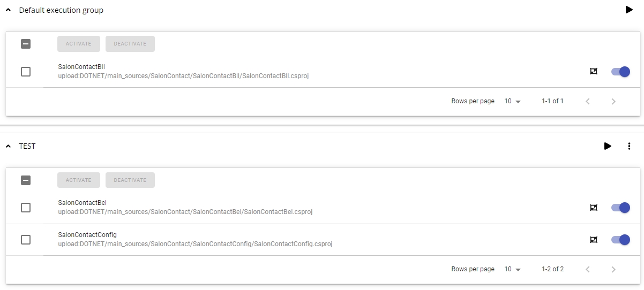Tick the SalonContactConfig row checkbox
The height and width of the screenshot is (290, 644).
(26, 240)
